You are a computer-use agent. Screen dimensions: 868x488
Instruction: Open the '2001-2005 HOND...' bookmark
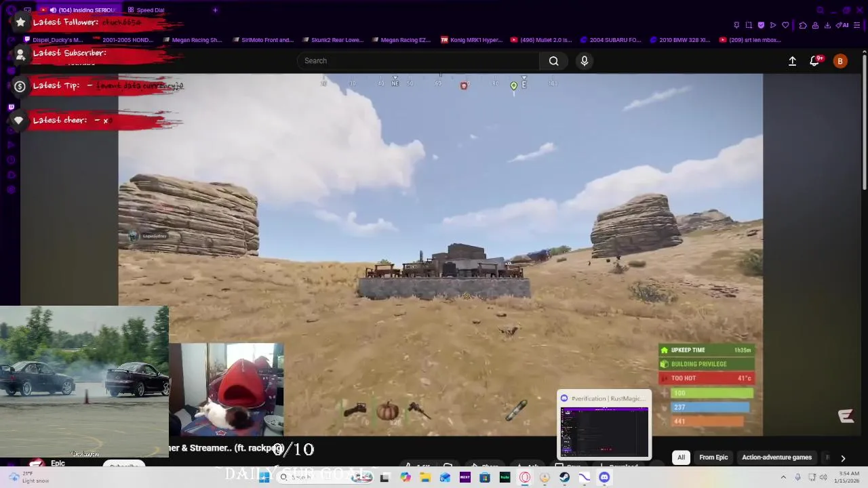(x=123, y=40)
